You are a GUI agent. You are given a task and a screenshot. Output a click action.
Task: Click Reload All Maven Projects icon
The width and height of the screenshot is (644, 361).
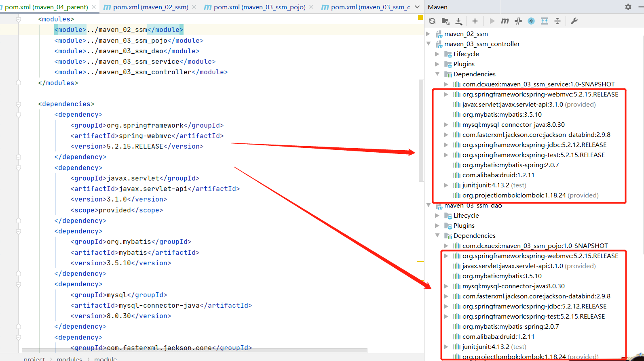tap(432, 21)
